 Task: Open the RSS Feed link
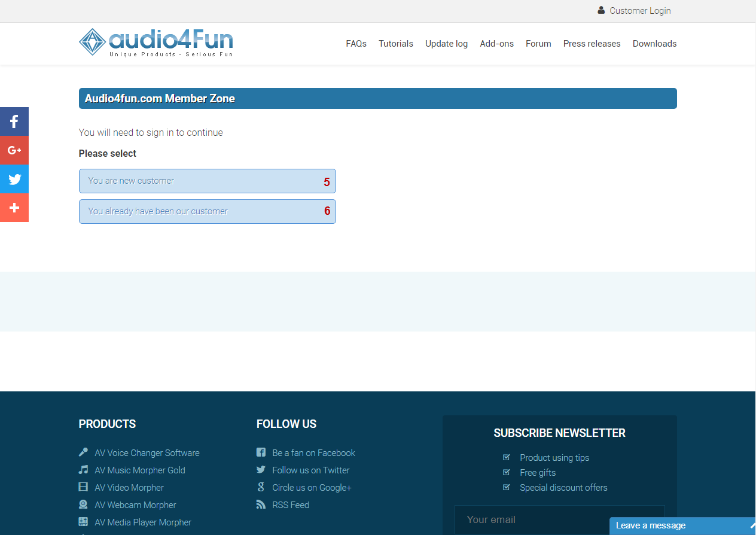click(x=291, y=505)
